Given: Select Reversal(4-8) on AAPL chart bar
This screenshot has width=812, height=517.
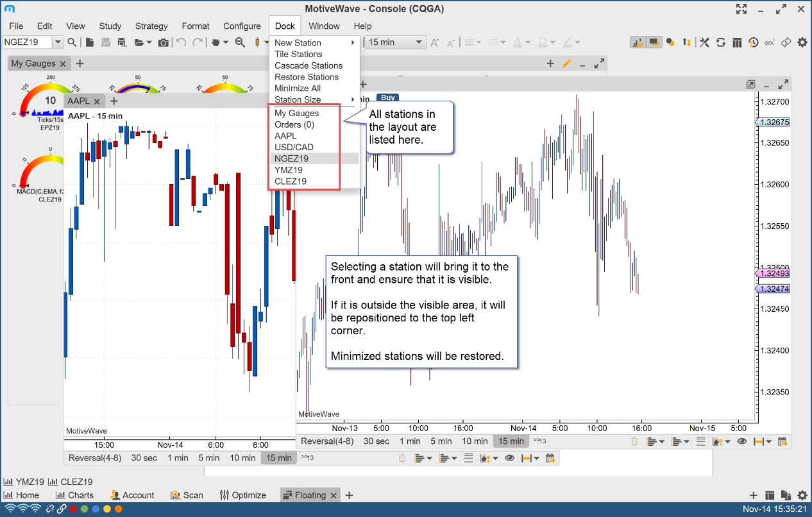Looking at the screenshot, I should pyautogui.click(x=94, y=458).
